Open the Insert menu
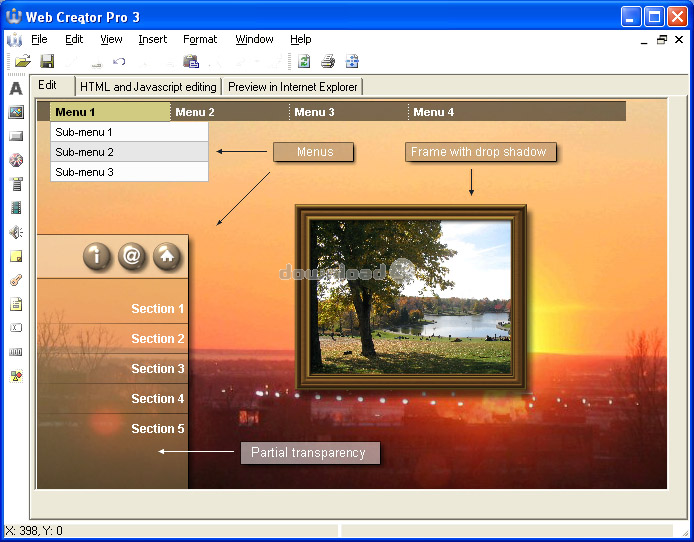 coord(153,39)
